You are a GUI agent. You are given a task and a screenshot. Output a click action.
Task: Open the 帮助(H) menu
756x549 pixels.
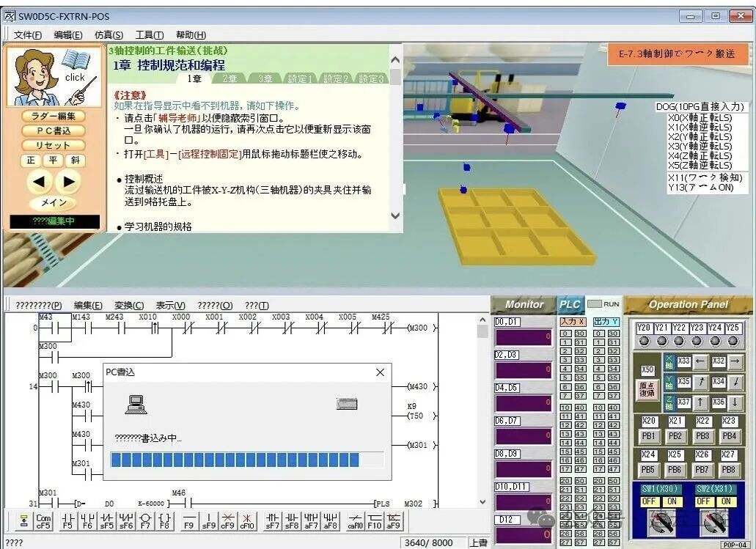[191, 34]
